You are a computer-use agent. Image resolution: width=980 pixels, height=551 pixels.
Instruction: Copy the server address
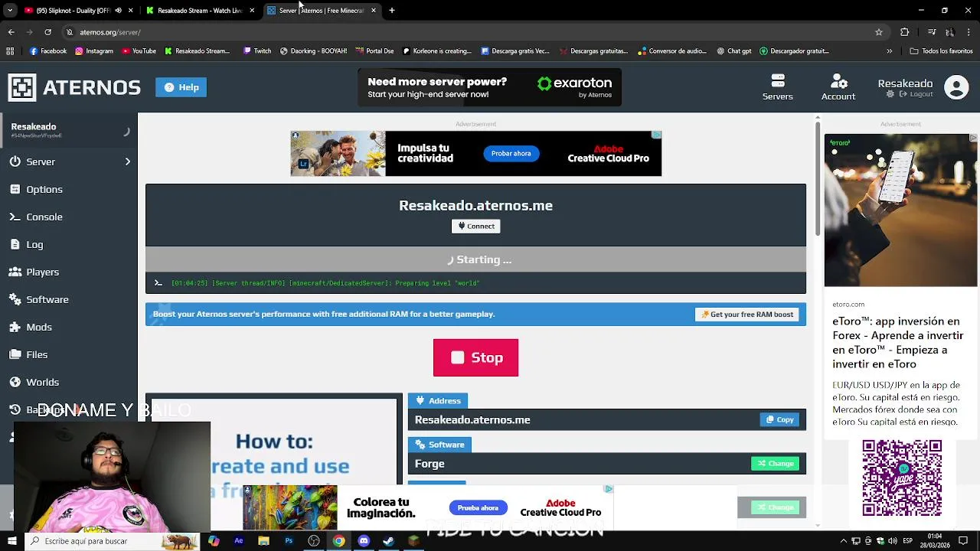pos(779,419)
